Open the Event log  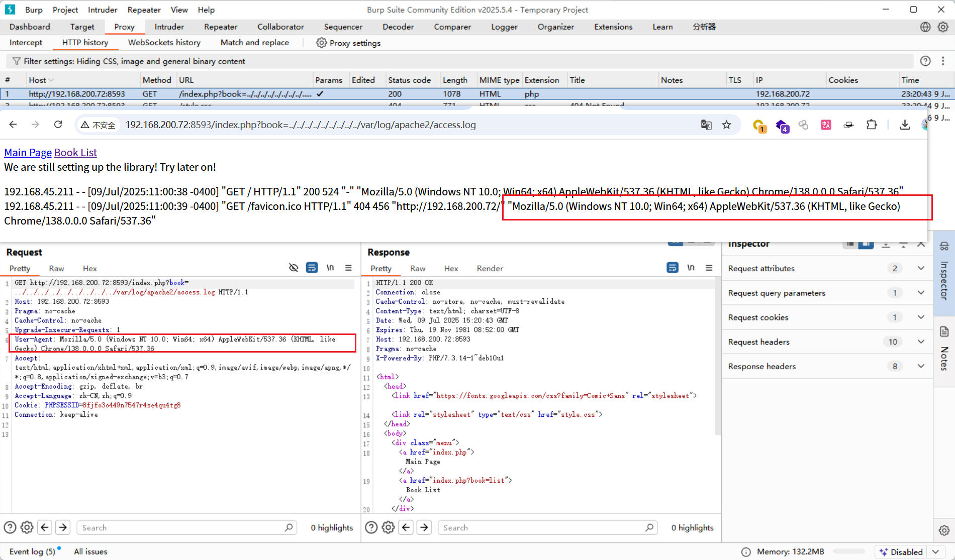point(32,552)
